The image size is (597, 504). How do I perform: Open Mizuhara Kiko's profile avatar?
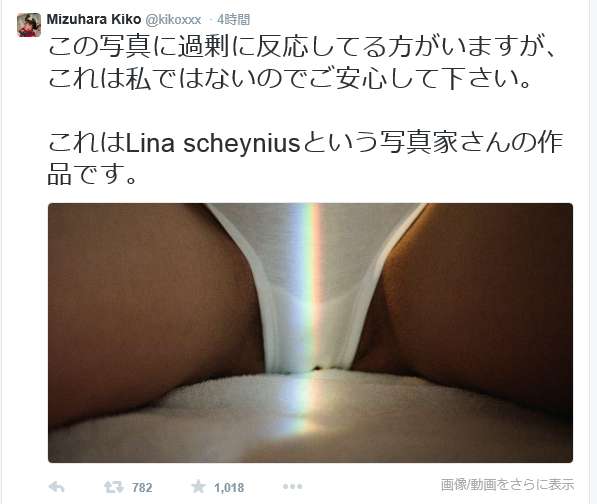click(29, 25)
